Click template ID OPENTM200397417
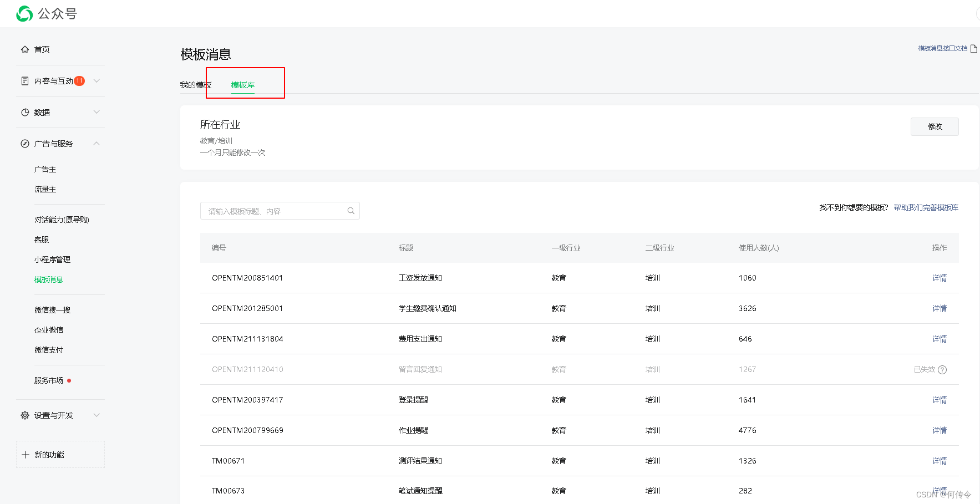 247,400
